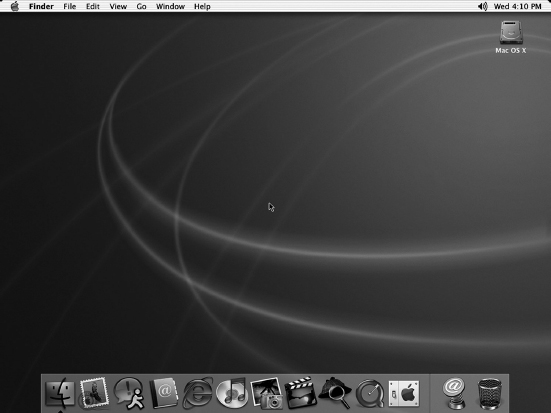This screenshot has width=551, height=413.
Task: Open Finder from the Dock
Action: (x=60, y=393)
